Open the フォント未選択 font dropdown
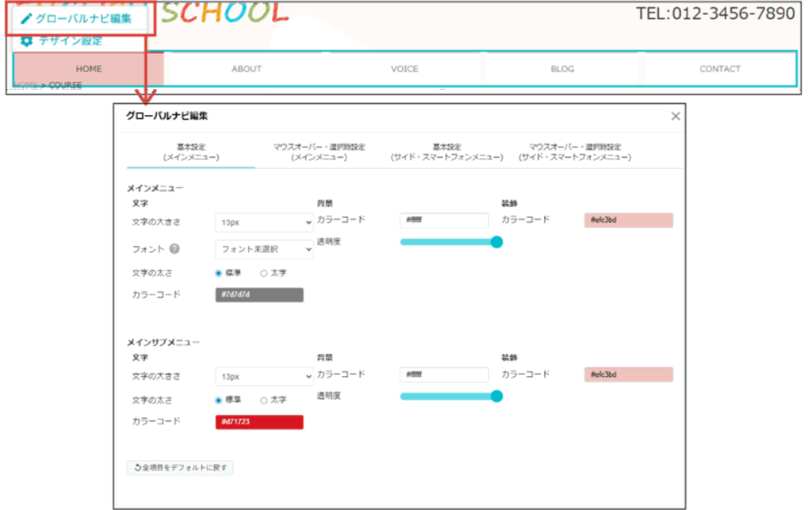Screen dimensions: 812x510 (x=264, y=249)
